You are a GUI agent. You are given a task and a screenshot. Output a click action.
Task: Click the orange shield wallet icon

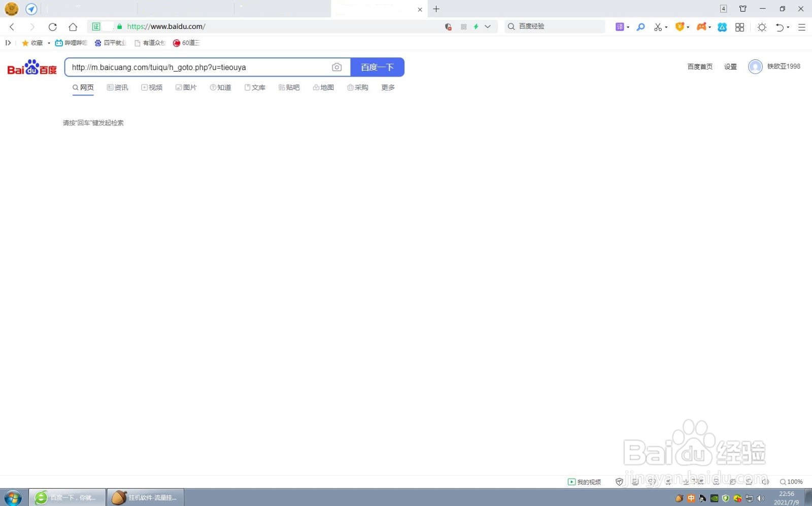point(680,27)
